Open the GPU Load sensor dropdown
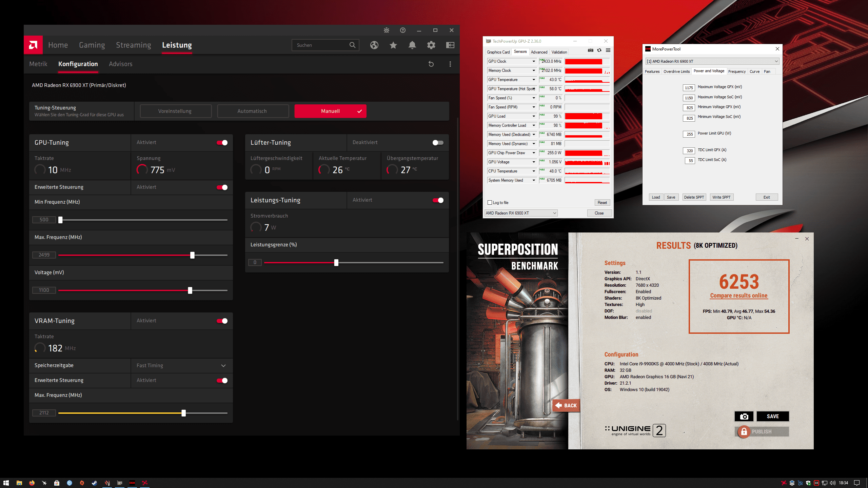 point(534,116)
